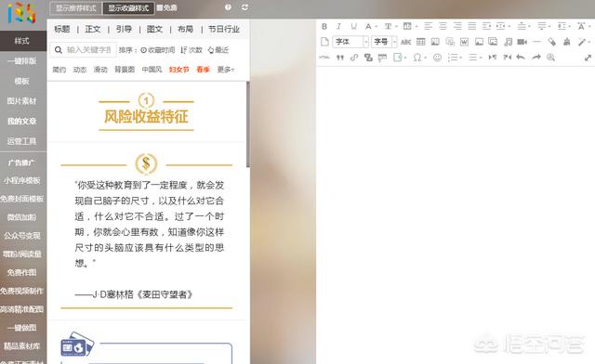This screenshot has height=364, width=595.
Task: Click the style list vertical scrollbar
Action: click(x=248, y=124)
